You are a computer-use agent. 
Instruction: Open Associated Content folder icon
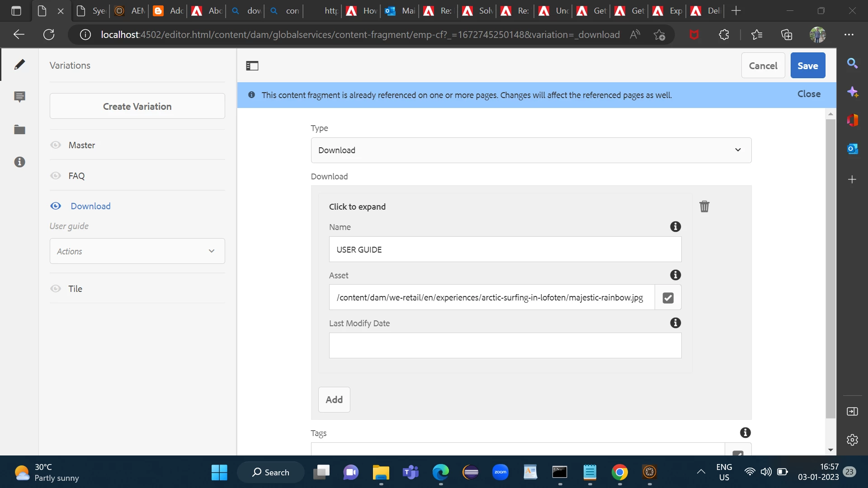(19, 130)
